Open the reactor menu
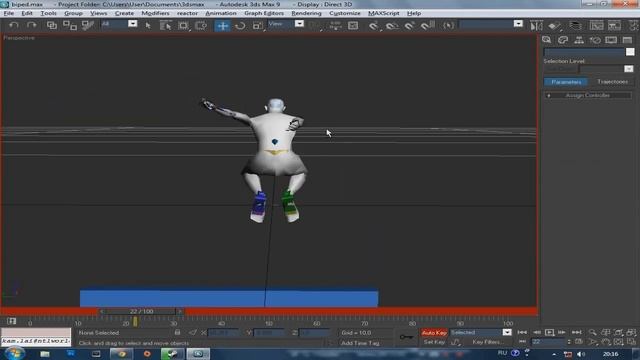The width and height of the screenshot is (640, 360). (187, 13)
